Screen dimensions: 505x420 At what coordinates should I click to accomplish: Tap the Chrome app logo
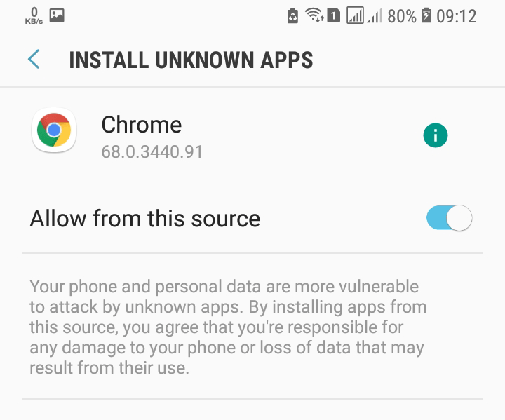point(54,130)
